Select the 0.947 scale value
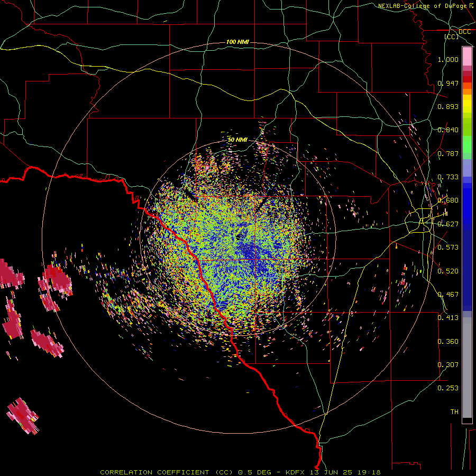This screenshot has height=476, width=476. coord(448,83)
